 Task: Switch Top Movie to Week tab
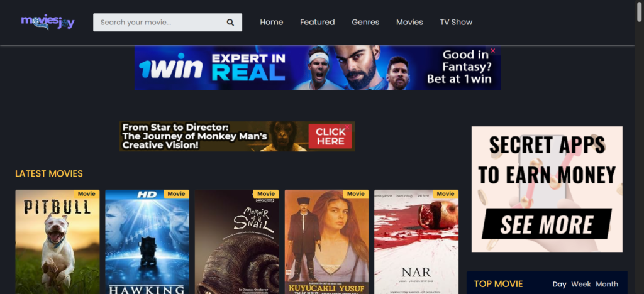coord(581,284)
